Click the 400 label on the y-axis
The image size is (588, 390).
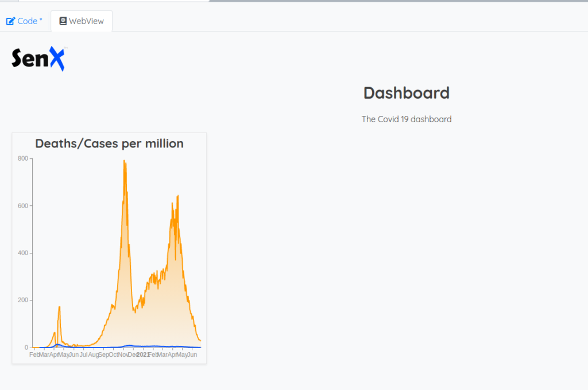23,253
